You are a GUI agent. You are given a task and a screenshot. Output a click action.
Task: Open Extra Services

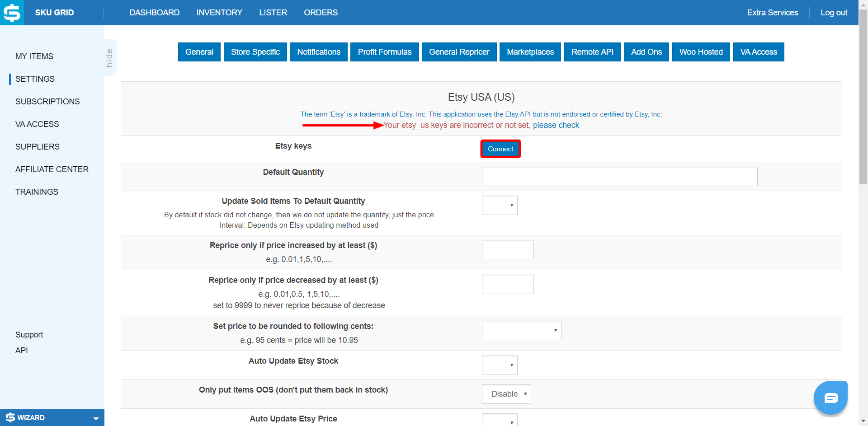[773, 13]
